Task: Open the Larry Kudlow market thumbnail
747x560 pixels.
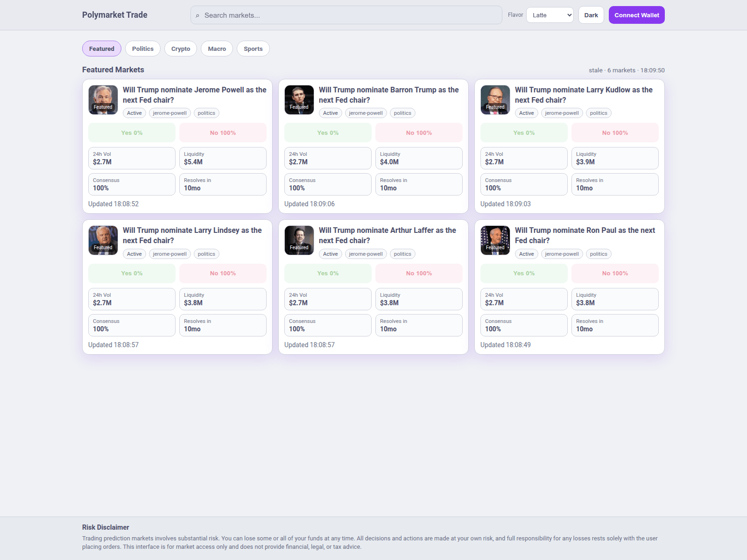Action: tap(495, 99)
